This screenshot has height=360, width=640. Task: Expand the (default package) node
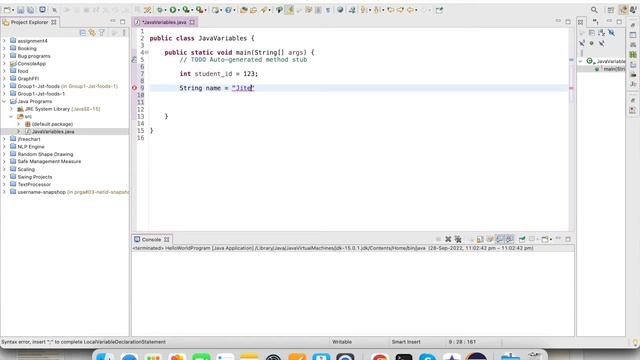[18, 124]
